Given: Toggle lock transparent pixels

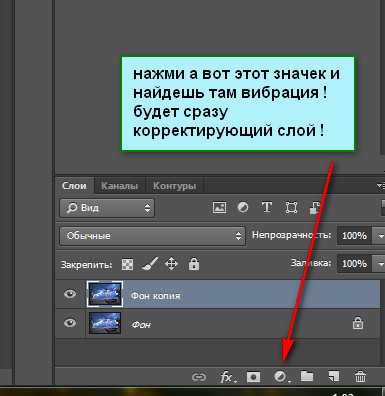Looking at the screenshot, I should coord(127,265).
